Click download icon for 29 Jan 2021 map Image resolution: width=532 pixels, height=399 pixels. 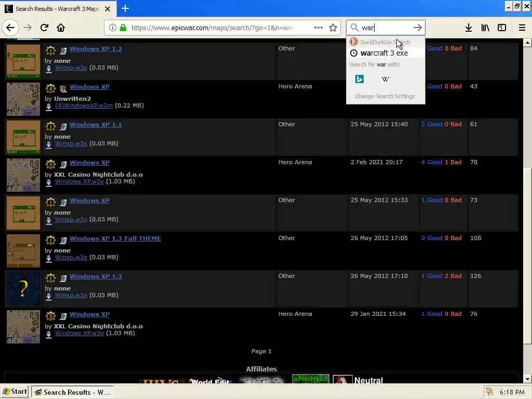tap(48, 335)
